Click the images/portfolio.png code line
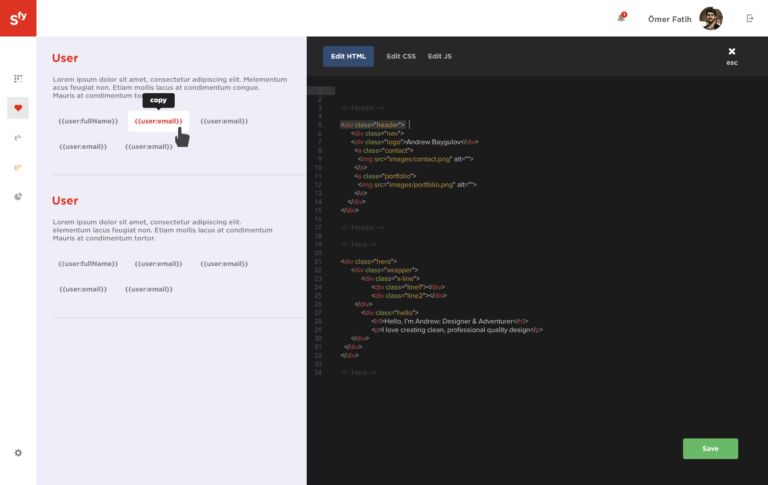Image resolution: width=768 pixels, height=485 pixels. (x=417, y=185)
